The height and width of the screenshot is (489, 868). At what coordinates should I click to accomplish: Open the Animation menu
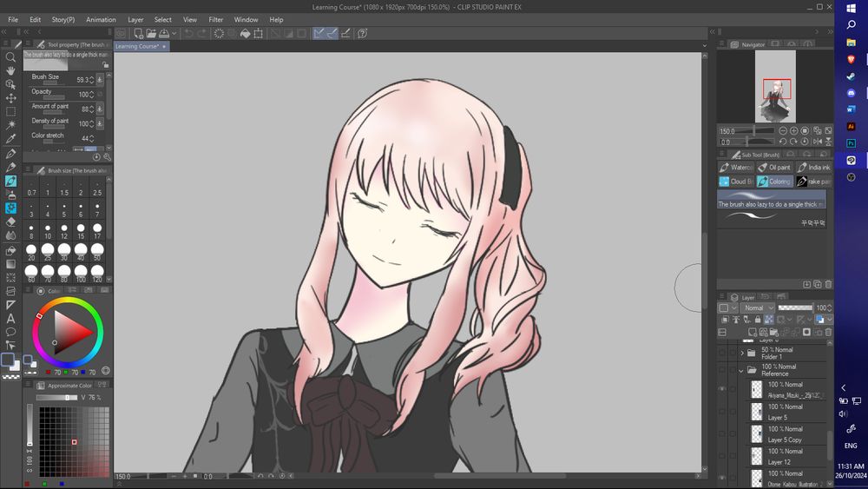pos(101,19)
